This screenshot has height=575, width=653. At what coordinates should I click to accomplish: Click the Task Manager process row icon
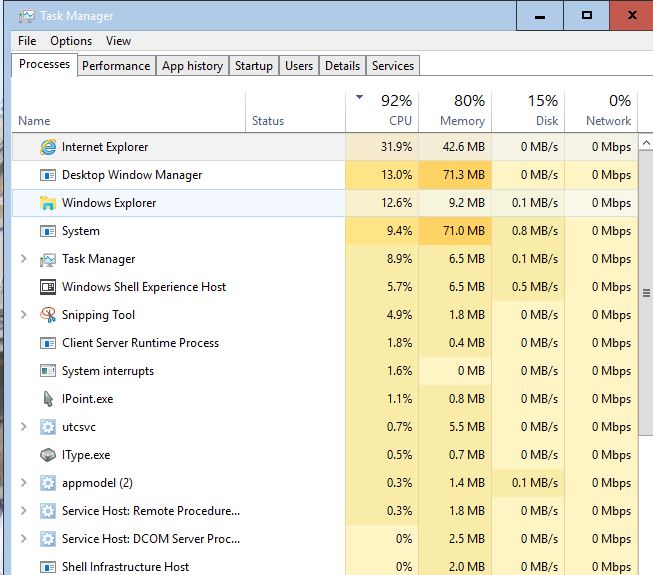48,259
